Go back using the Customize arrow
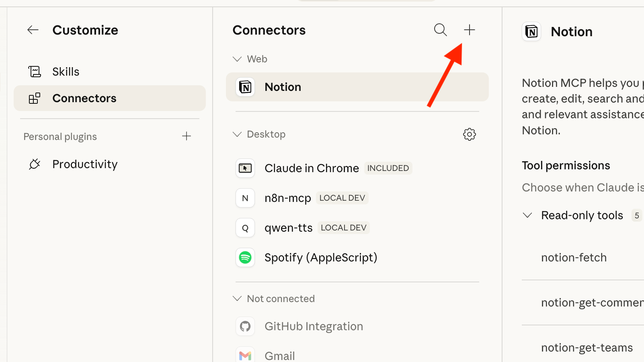Image resolution: width=644 pixels, height=362 pixels. tap(33, 30)
